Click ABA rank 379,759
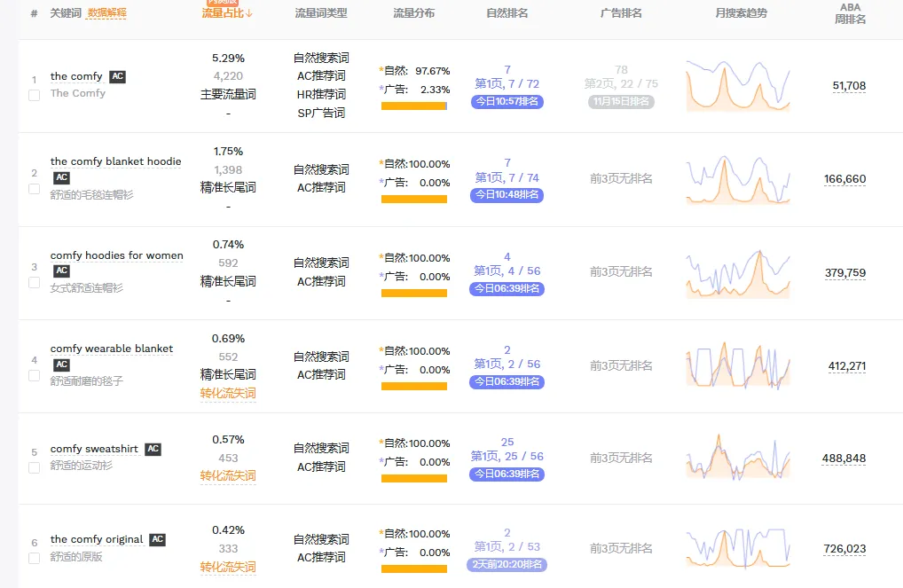The width and height of the screenshot is (903, 588). coord(844,273)
